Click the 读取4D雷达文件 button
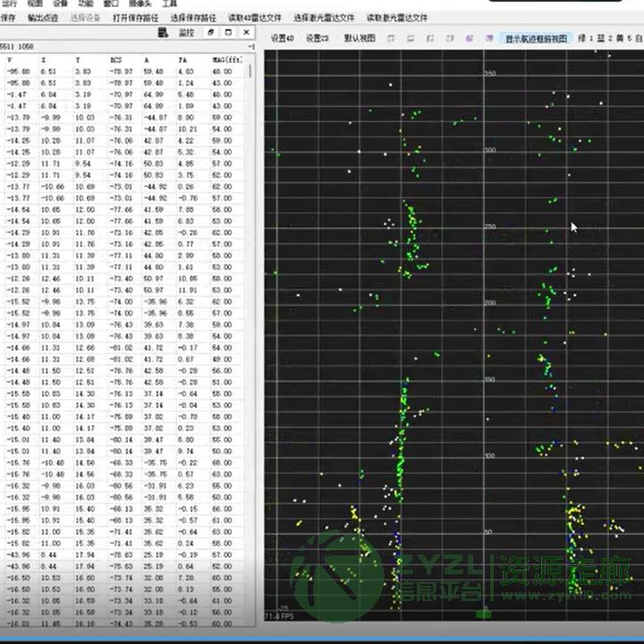The height and width of the screenshot is (644, 644). 254,18
